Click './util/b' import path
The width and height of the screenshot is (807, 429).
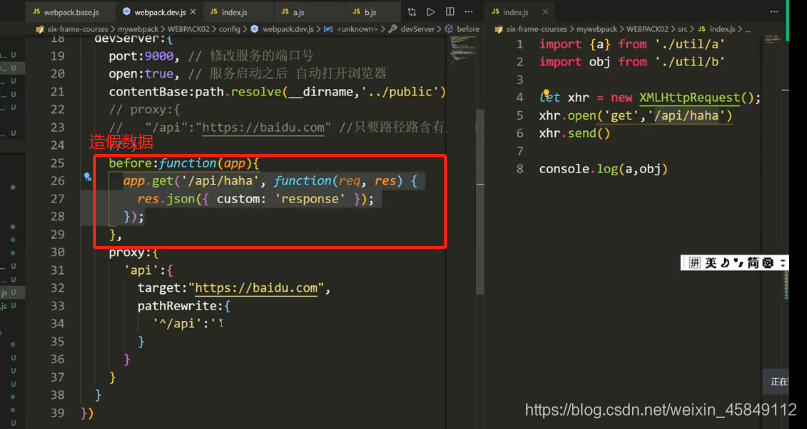(x=690, y=62)
